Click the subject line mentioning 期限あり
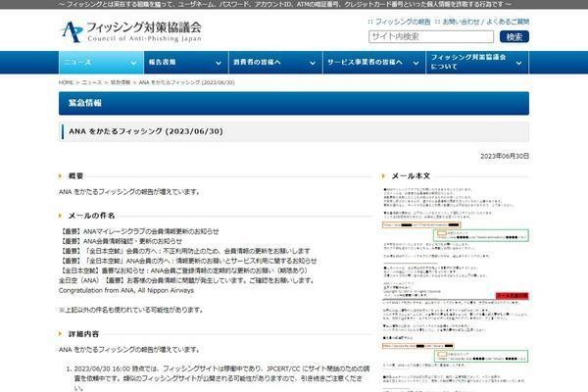588x392 pixels. 183,270
